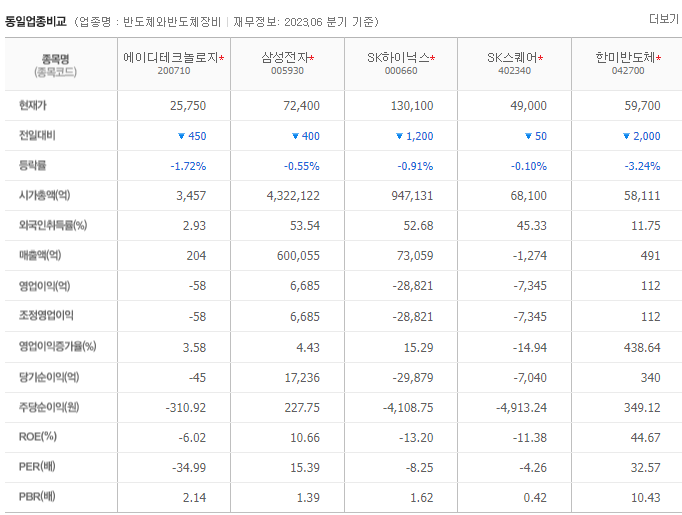682x515 pixels.
Task: Click the -1,274 sales value
Action: click(530, 256)
